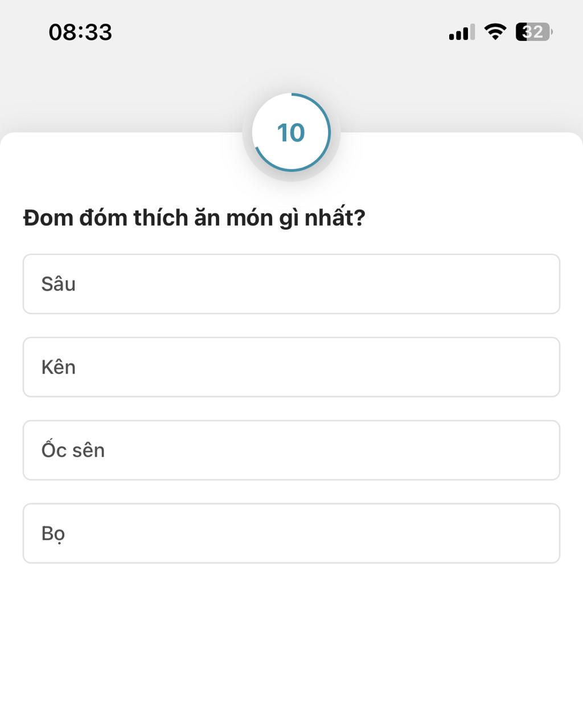Tap the Wi-Fi status icon
Screen dimensions: 583x728
pyautogui.click(x=495, y=32)
